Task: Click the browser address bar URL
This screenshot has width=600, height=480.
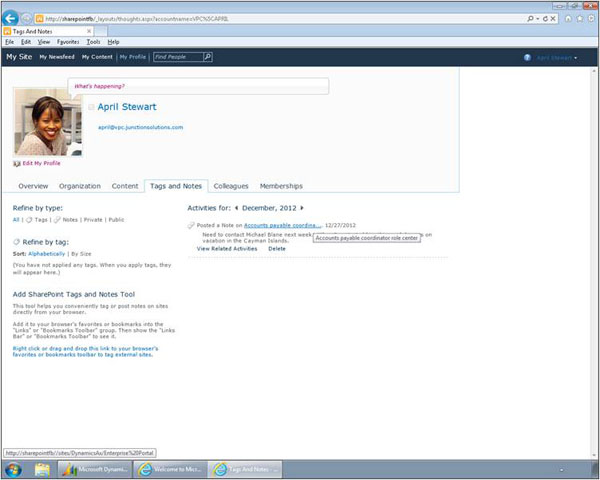Action: pyautogui.click(x=137, y=18)
